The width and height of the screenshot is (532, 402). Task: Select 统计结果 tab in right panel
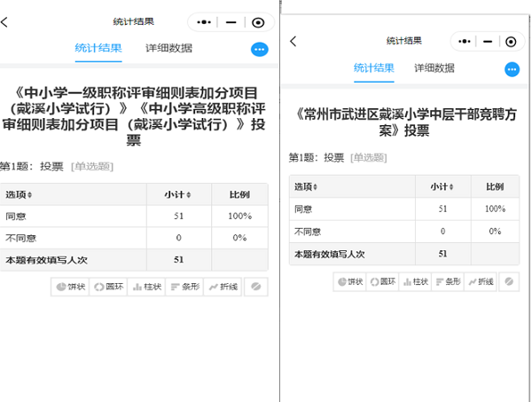tap(374, 67)
